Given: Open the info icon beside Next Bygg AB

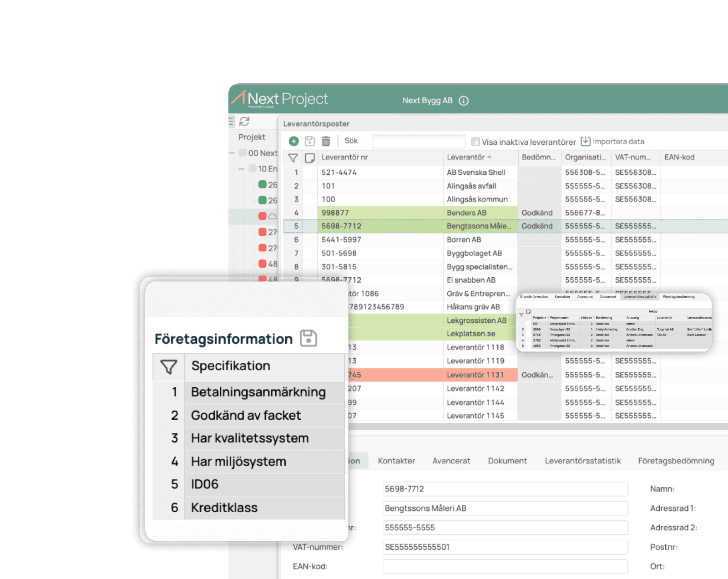Looking at the screenshot, I should 464,101.
